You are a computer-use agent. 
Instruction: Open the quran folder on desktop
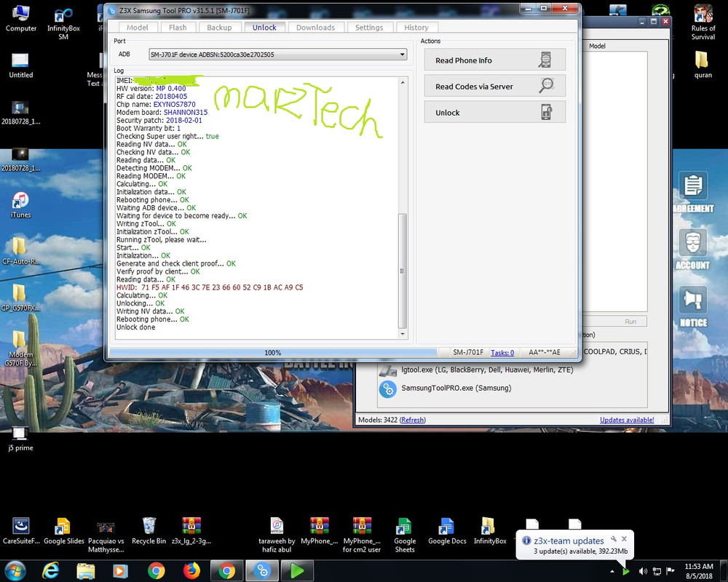tap(703, 65)
